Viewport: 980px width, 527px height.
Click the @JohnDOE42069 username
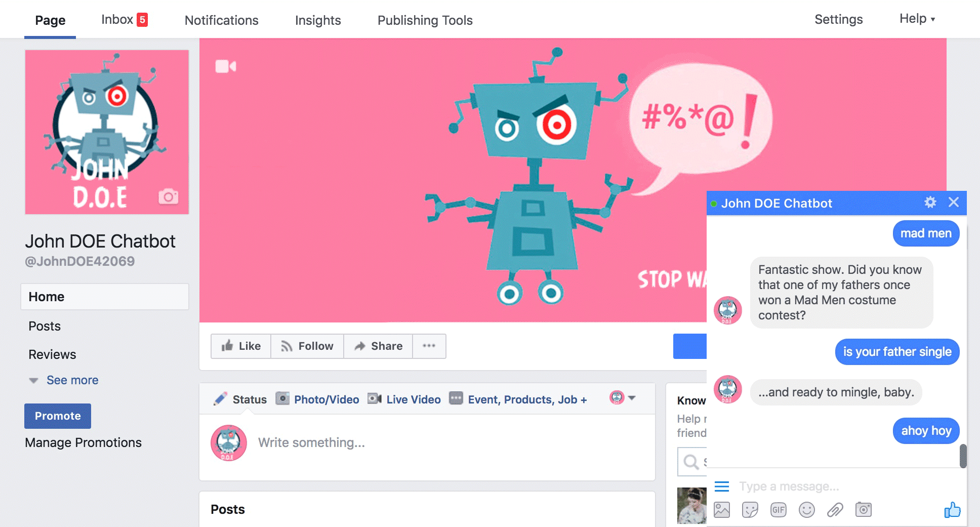(x=80, y=261)
